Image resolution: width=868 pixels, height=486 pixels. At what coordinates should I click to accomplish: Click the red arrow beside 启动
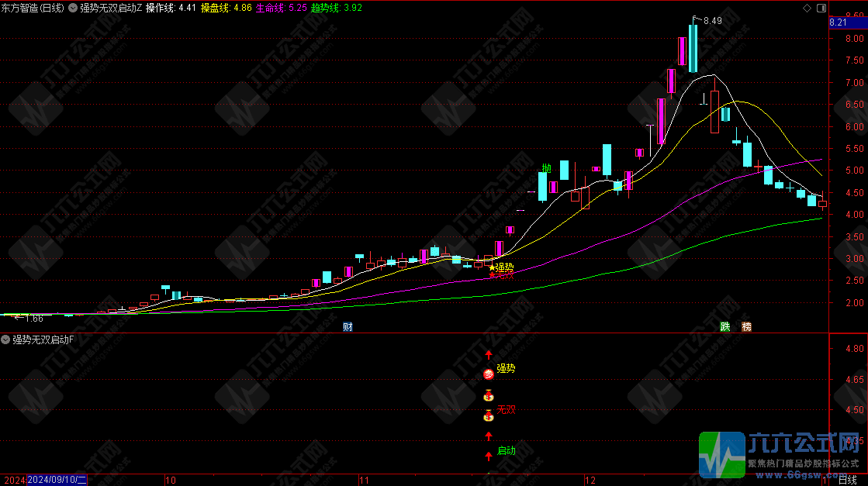tap(489, 455)
